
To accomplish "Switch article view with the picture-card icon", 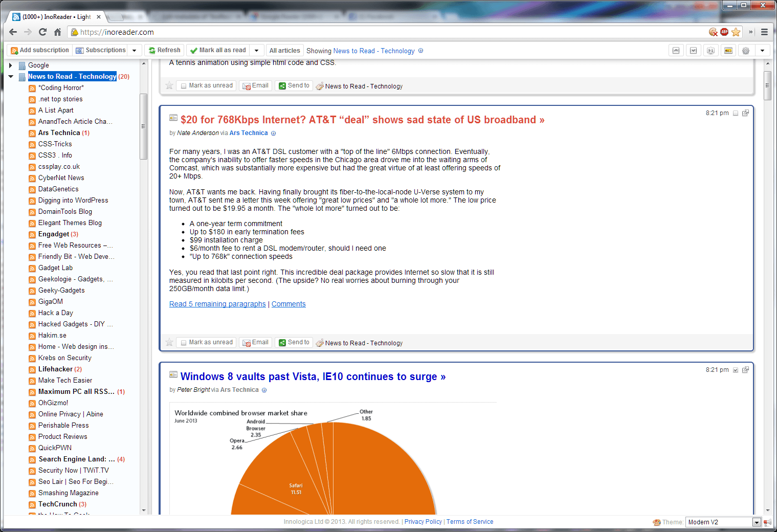I will 728,50.
